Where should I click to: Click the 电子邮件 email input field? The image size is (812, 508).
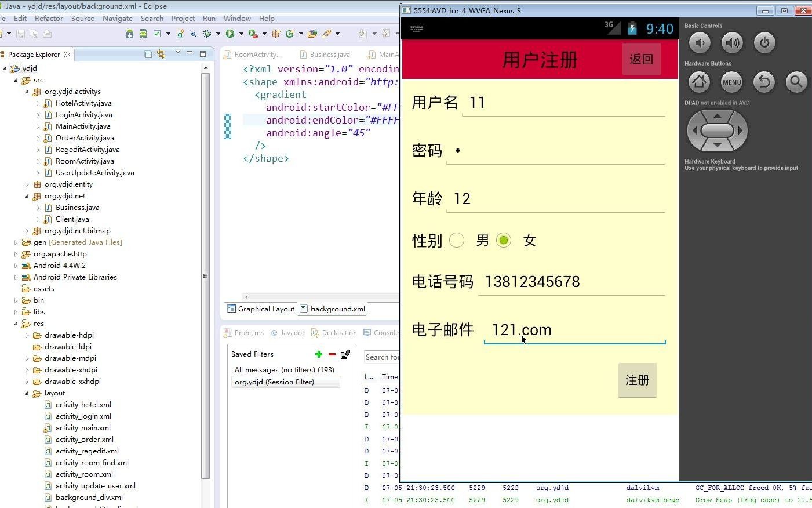[x=574, y=329]
